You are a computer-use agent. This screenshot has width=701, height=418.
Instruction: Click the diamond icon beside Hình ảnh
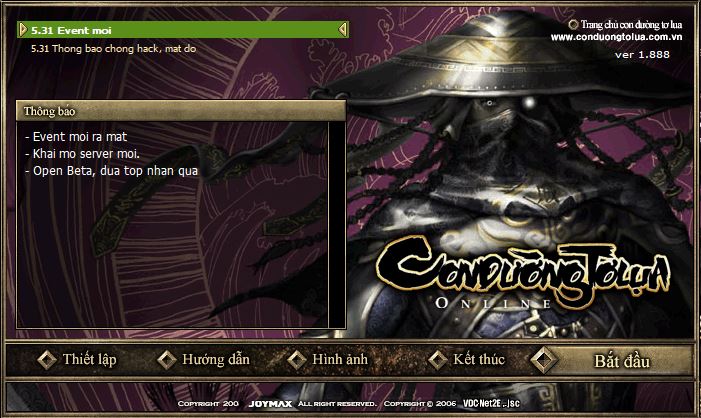(296, 360)
